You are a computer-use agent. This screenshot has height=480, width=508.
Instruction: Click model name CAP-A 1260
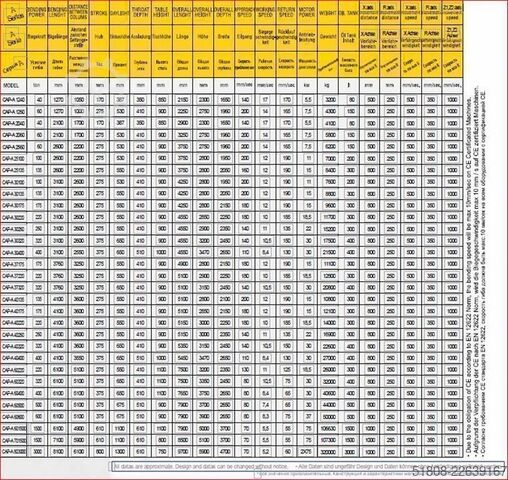point(14,111)
